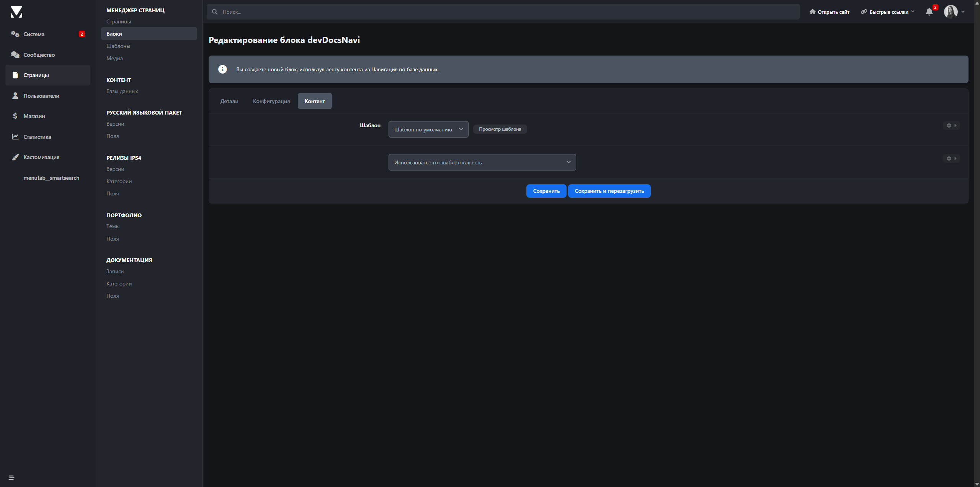Click the Кастомизация brush icon
The height and width of the screenshot is (487, 980).
(x=15, y=157)
